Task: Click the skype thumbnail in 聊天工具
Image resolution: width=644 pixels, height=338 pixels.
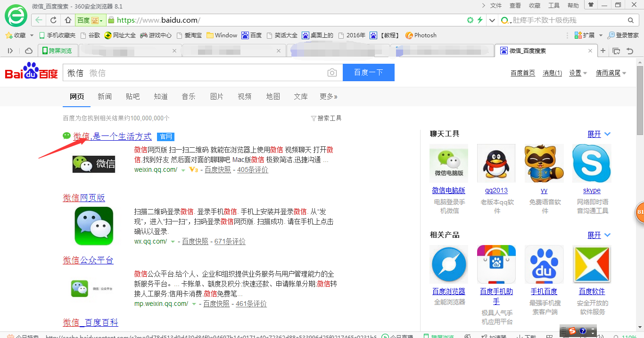Action: pos(592,163)
